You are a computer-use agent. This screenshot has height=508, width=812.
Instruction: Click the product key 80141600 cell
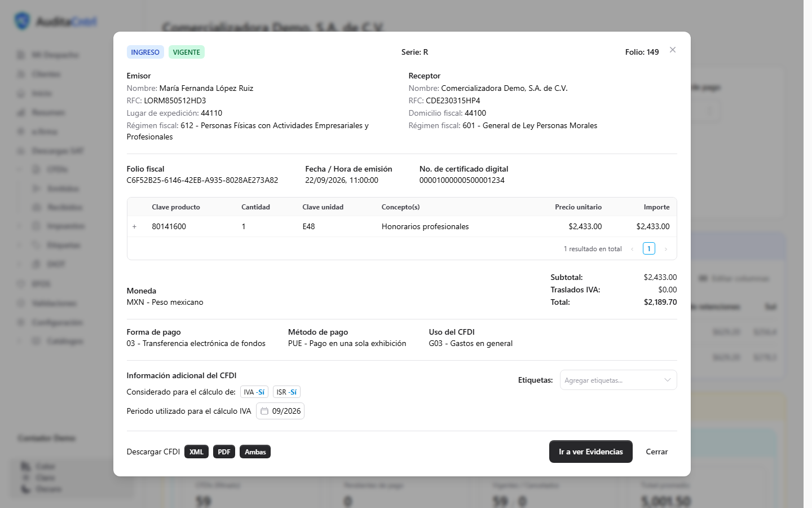click(169, 226)
